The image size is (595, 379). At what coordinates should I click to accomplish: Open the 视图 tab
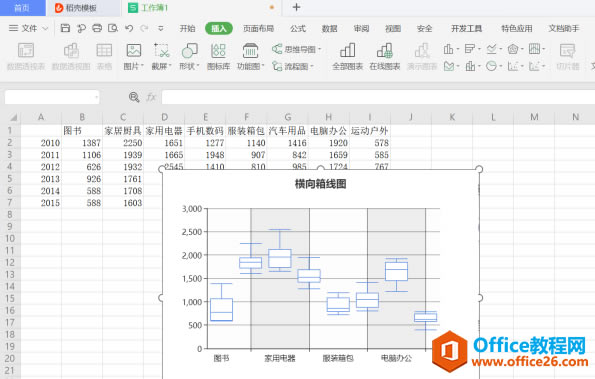tap(393, 28)
